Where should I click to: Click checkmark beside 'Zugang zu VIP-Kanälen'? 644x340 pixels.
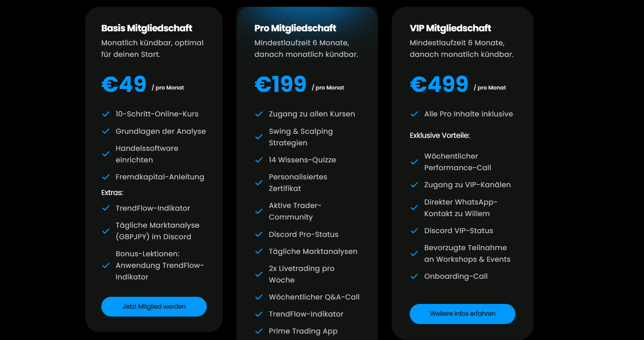414,185
